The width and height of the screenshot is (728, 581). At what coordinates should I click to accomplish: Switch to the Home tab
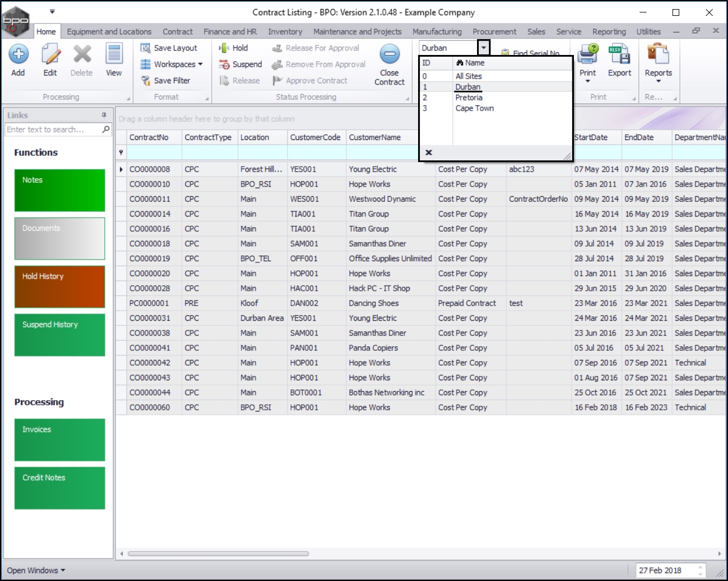(x=46, y=32)
